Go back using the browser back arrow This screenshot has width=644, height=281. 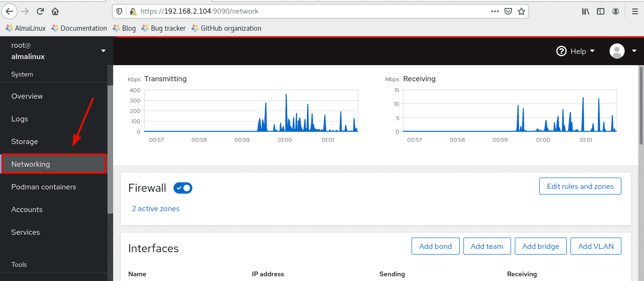point(10,11)
